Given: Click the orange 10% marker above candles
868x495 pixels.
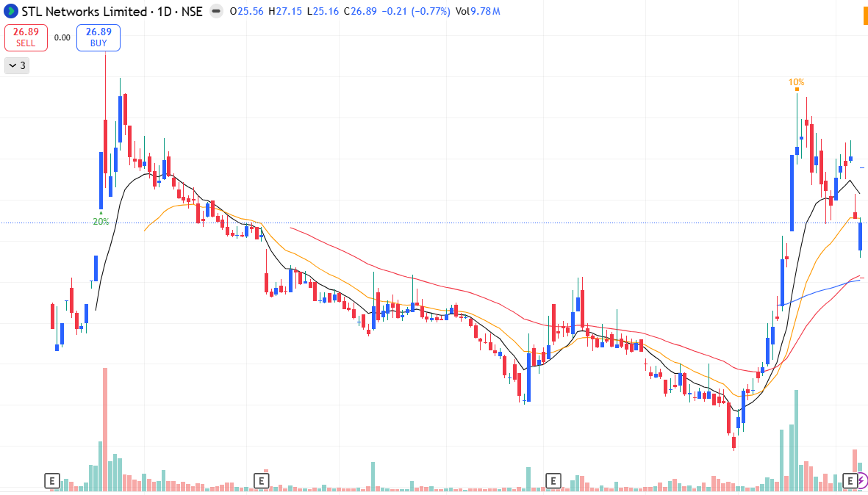Looking at the screenshot, I should tap(796, 84).
